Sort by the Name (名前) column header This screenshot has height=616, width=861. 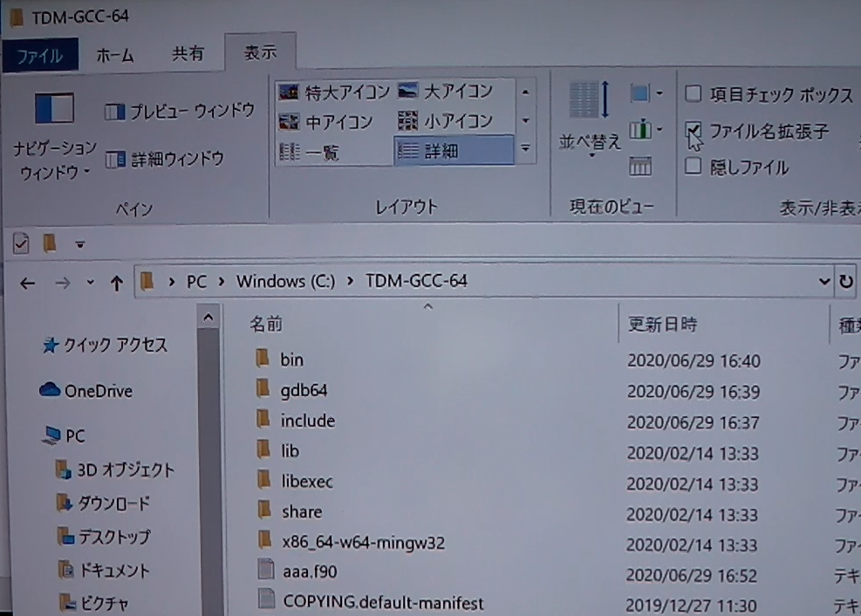(x=266, y=324)
